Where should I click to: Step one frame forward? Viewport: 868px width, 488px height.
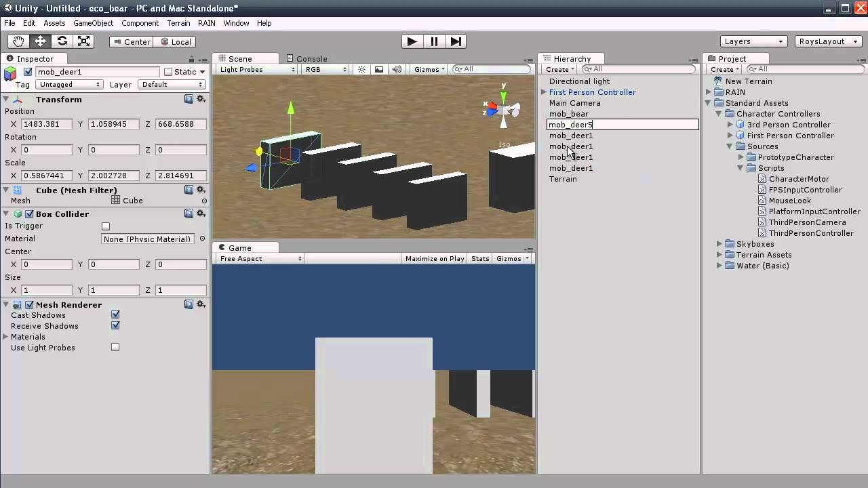pyautogui.click(x=456, y=41)
